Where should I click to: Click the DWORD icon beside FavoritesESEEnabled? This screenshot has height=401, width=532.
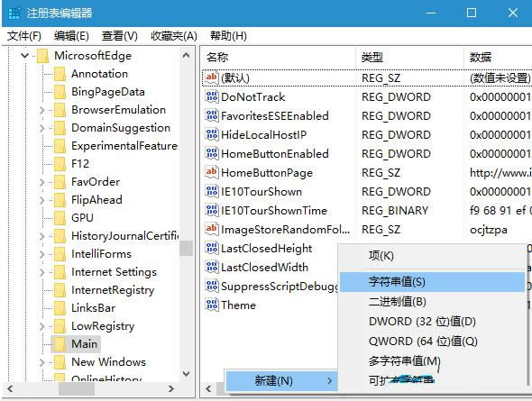click(x=211, y=115)
